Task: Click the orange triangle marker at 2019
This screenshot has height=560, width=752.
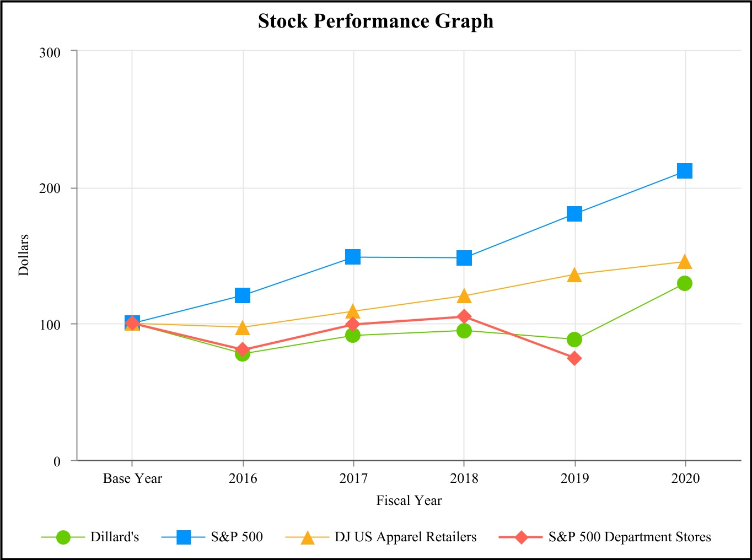Action: point(574,274)
